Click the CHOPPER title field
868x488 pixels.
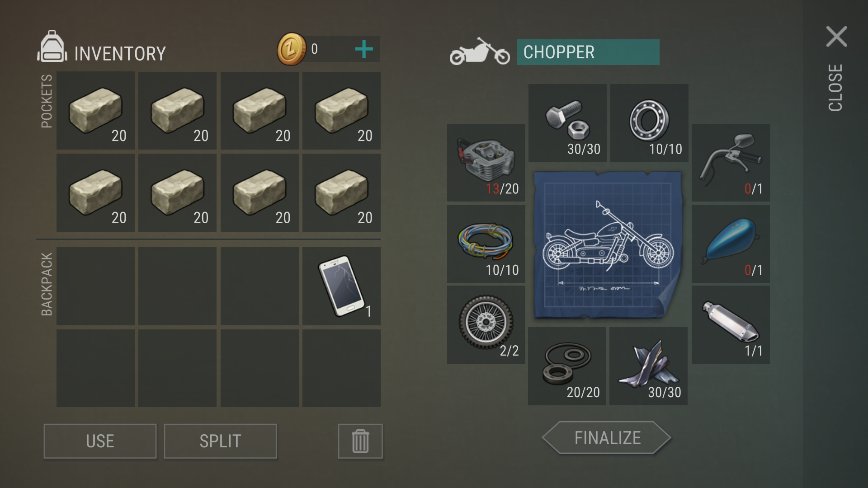pyautogui.click(x=588, y=52)
